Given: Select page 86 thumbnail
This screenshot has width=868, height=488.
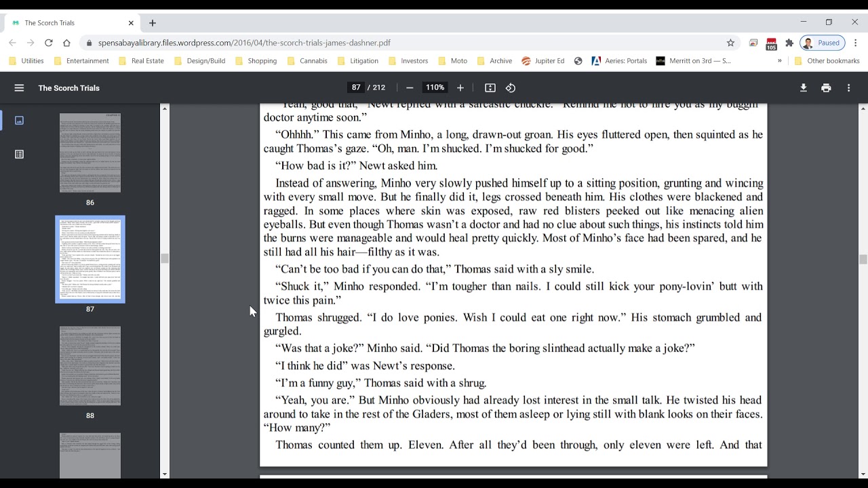Looking at the screenshot, I should [90, 152].
